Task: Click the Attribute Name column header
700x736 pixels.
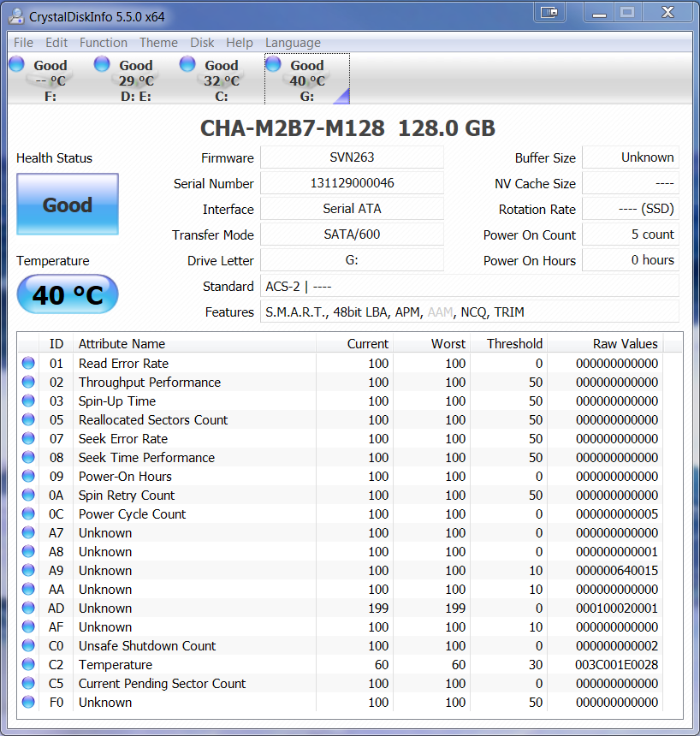Action: pyautogui.click(x=122, y=344)
